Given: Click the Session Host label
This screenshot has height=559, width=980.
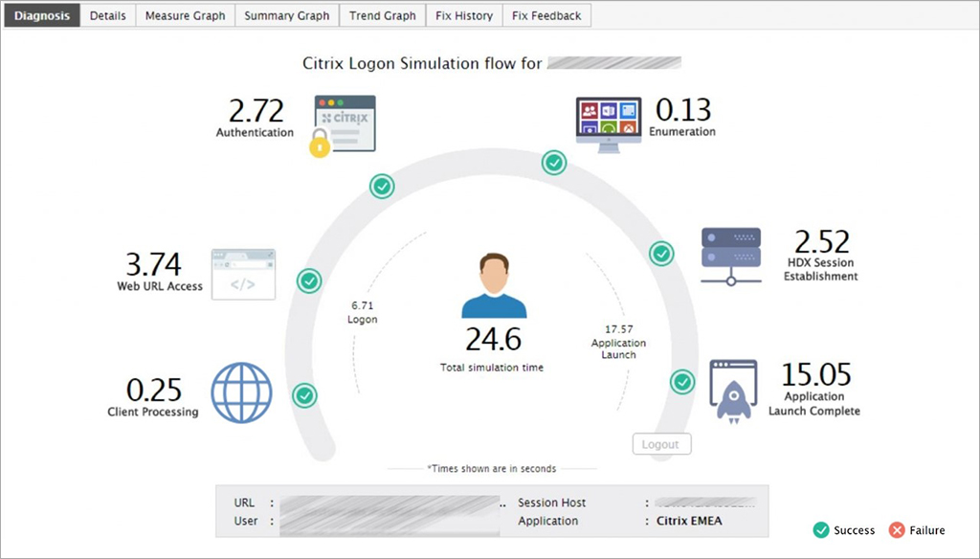Looking at the screenshot, I should (x=552, y=503).
